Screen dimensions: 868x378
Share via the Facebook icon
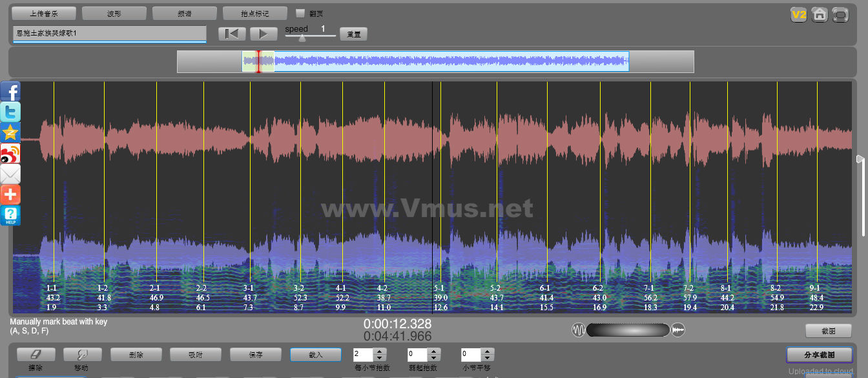click(x=10, y=92)
